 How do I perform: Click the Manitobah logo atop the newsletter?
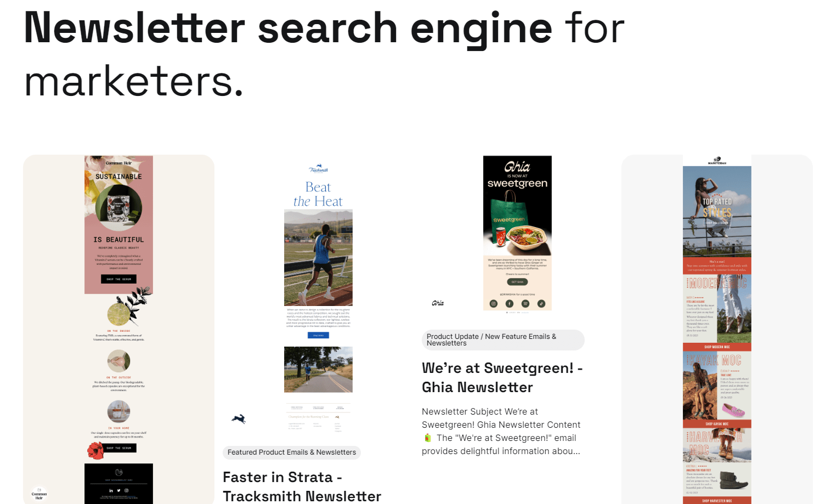[717, 160]
